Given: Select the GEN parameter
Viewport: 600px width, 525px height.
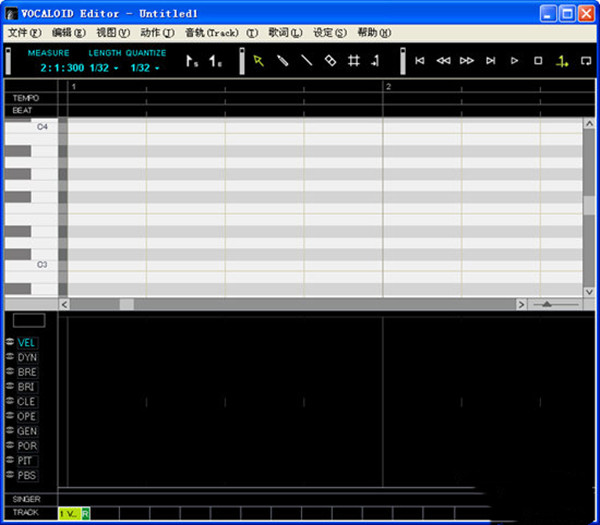Looking at the screenshot, I should tap(27, 431).
